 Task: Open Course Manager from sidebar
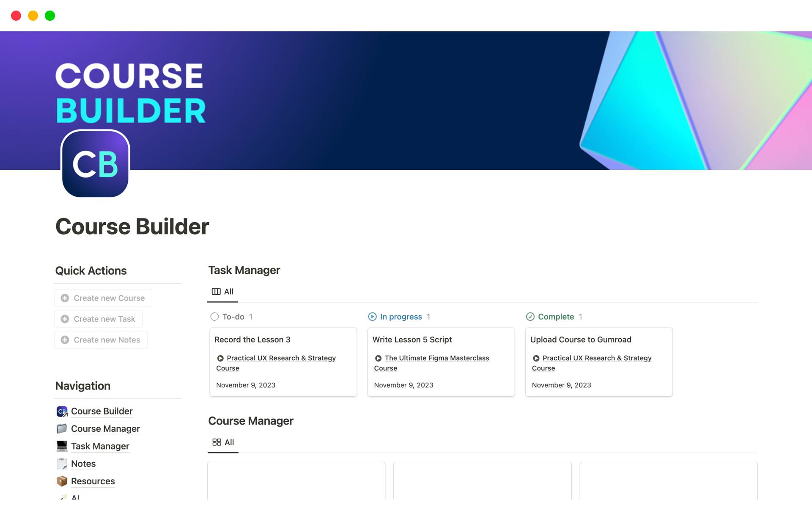(105, 428)
